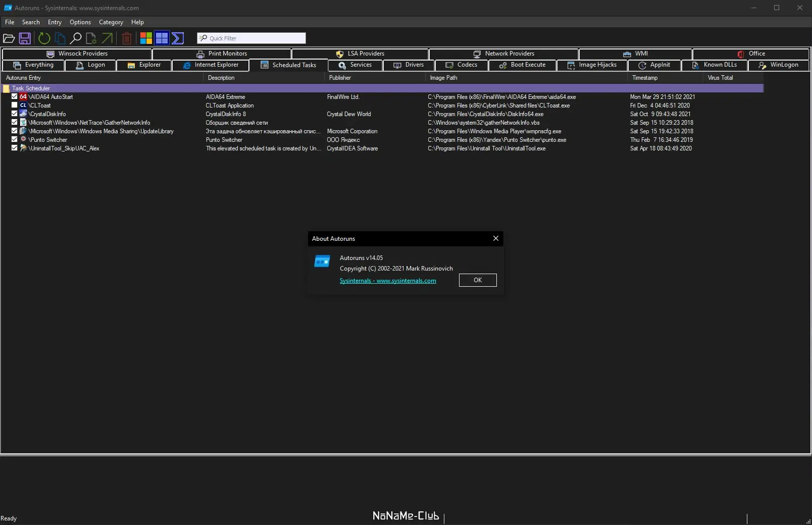Open the Help menu

coord(137,22)
